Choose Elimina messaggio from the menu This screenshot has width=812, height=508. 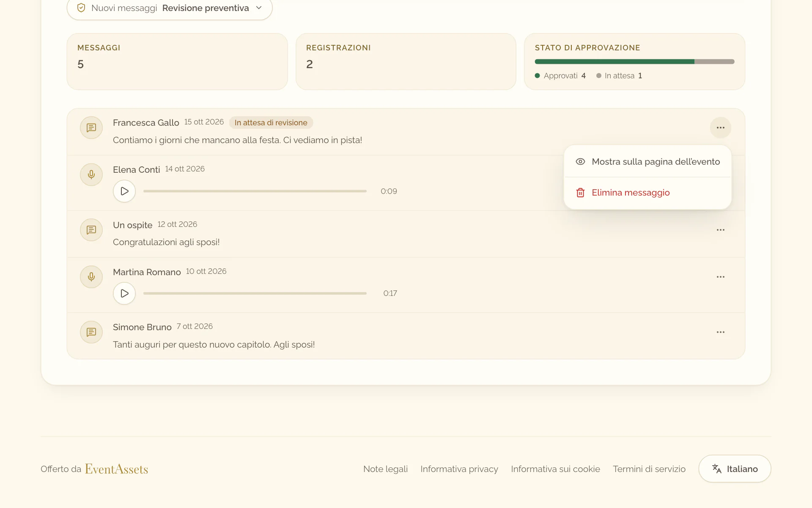click(x=647, y=193)
